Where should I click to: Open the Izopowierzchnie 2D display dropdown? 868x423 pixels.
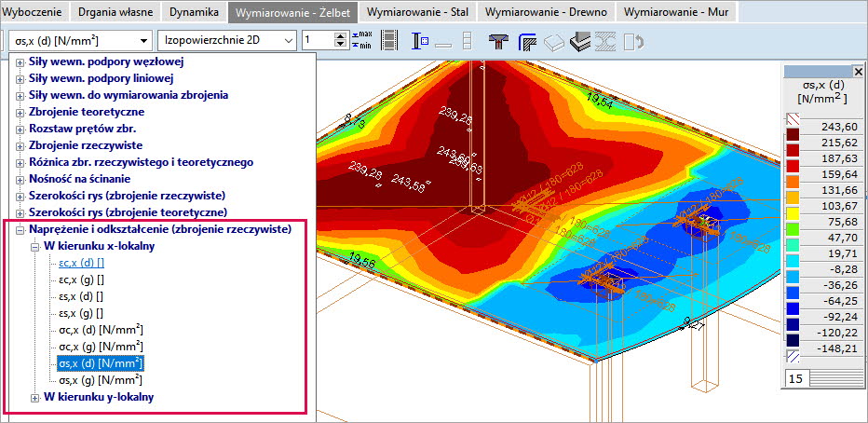click(287, 41)
